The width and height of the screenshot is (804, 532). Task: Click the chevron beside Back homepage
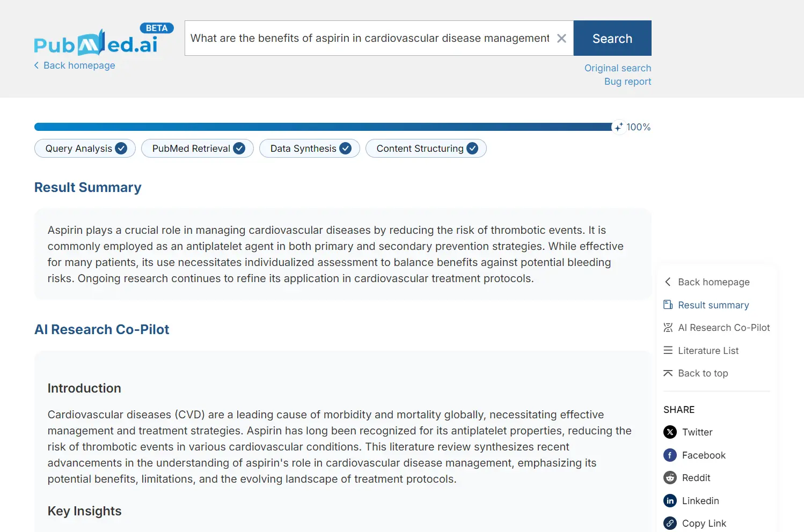pos(36,65)
